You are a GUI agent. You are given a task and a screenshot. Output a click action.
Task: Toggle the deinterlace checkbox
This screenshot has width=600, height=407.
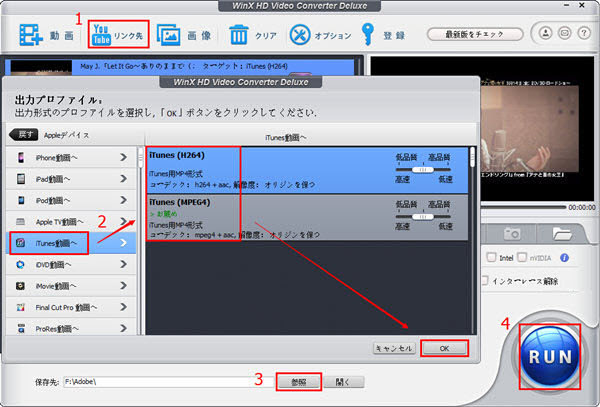484,281
